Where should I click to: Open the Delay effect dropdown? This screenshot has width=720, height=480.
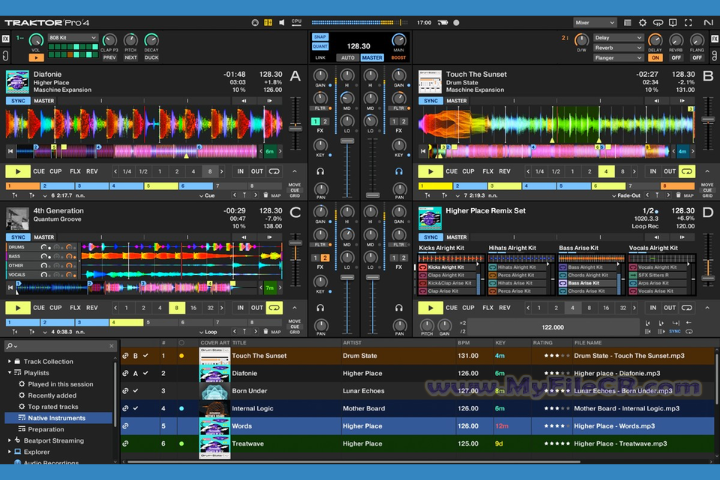click(x=618, y=38)
